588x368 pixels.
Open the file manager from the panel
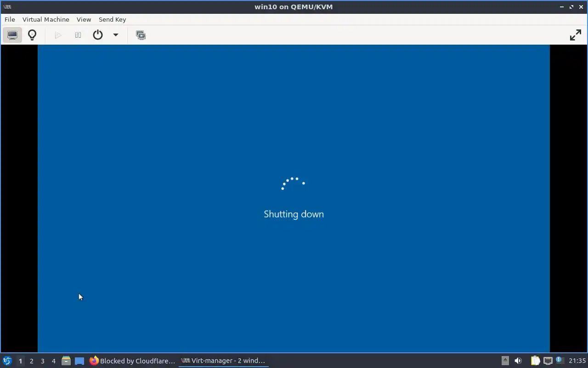pyautogui.click(x=66, y=361)
